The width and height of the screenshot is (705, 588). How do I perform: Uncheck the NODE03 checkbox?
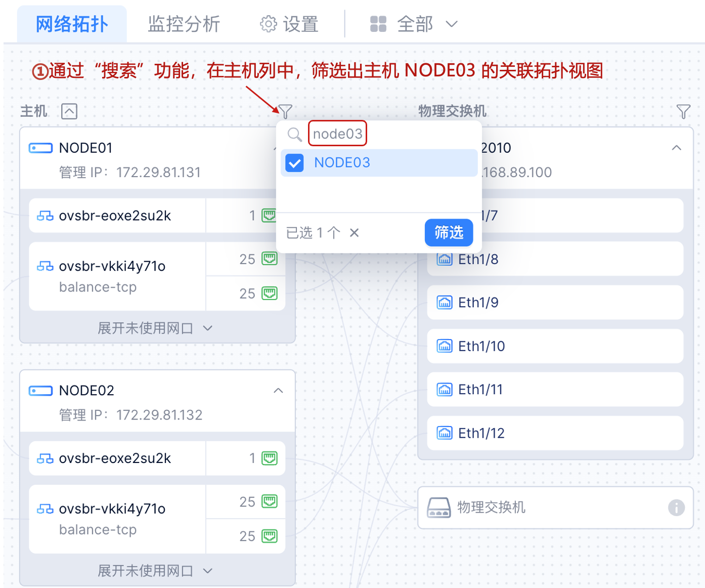coord(294,163)
